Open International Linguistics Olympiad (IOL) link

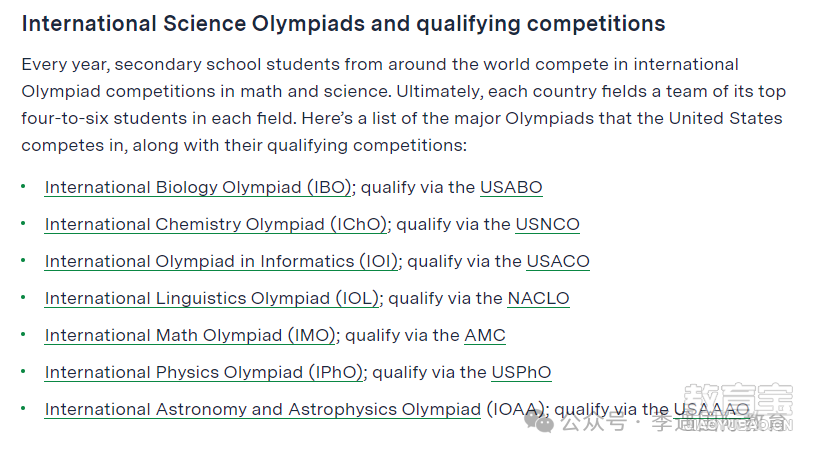click(x=212, y=298)
